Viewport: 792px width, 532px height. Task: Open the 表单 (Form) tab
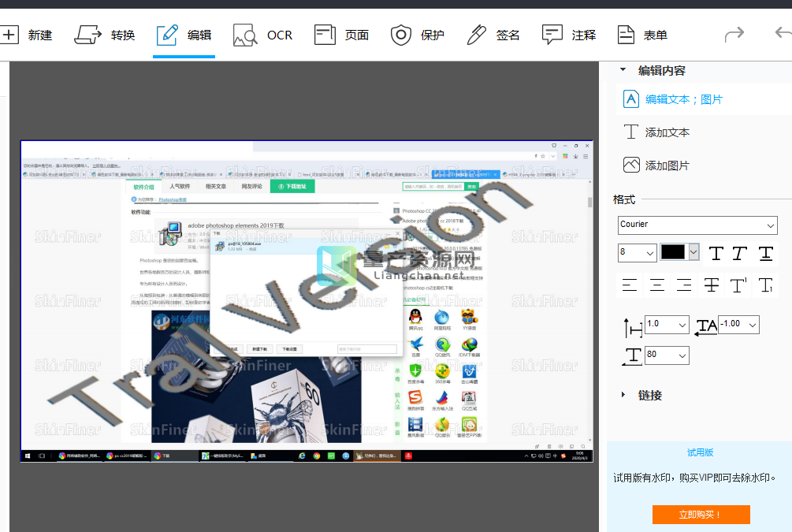coord(642,35)
